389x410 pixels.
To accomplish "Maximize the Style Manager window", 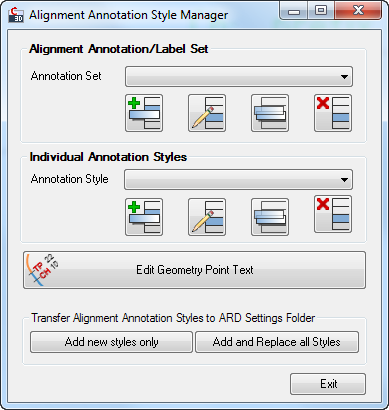I will [x=321, y=11].
